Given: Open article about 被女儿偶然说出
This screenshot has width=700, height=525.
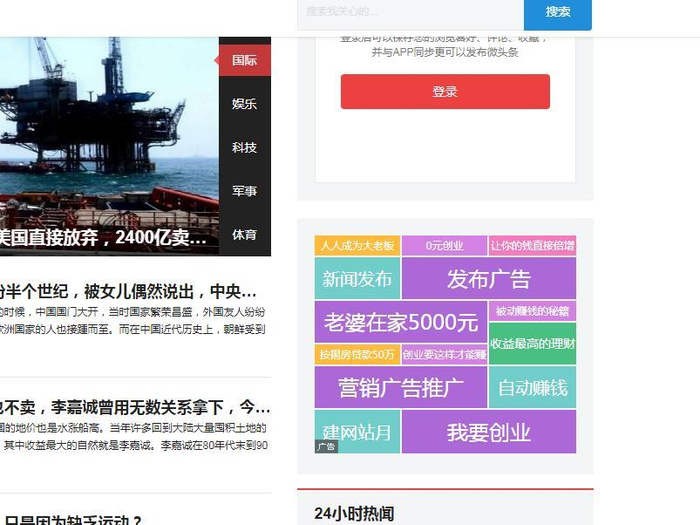Looking at the screenshot, I should point(128,292).
